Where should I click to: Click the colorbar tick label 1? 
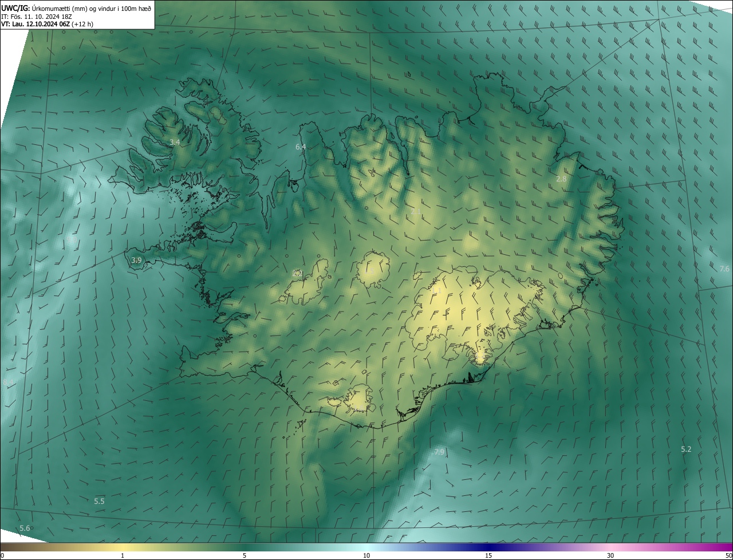pyautogui.click(x=123, y=556)
